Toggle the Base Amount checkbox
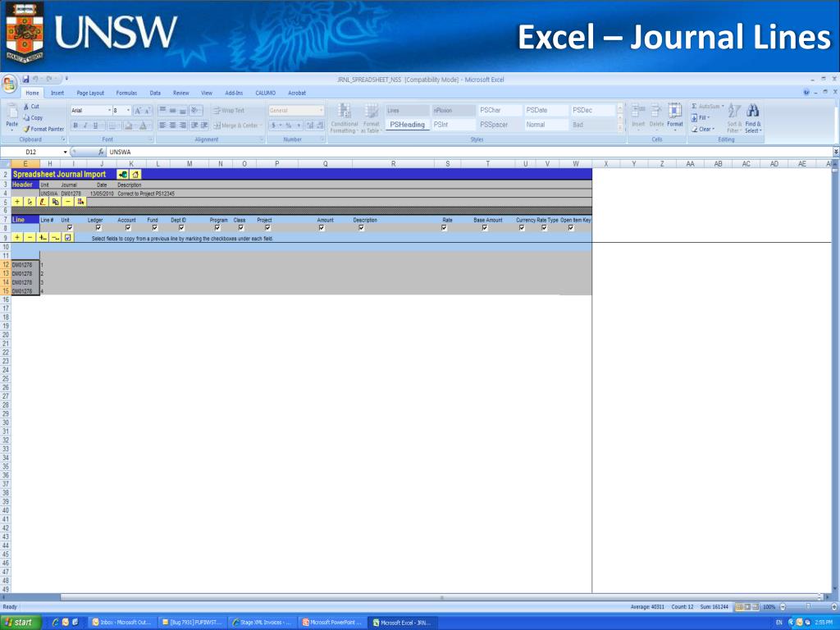This screenshot has width=840, height=630. 485,228
